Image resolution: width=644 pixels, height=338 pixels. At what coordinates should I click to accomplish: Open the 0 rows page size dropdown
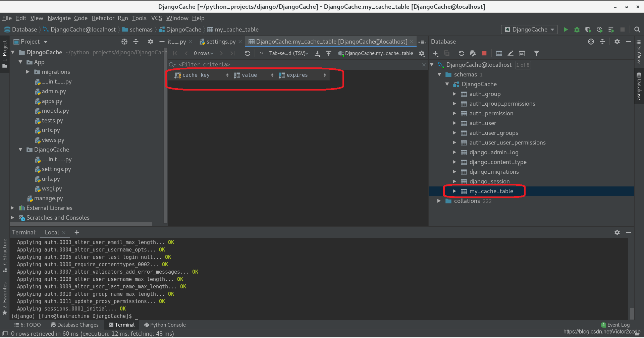(x=203, y=53)
